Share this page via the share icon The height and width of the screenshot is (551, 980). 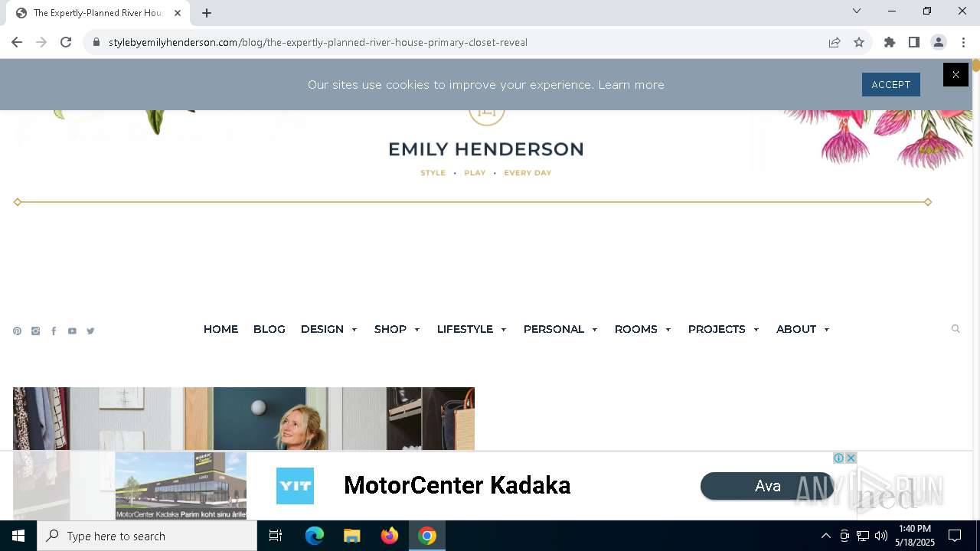point(835,42)
